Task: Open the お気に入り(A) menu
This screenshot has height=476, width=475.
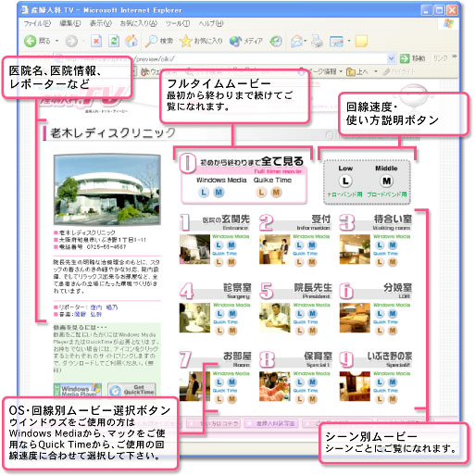Action: (x=139, y=23)
